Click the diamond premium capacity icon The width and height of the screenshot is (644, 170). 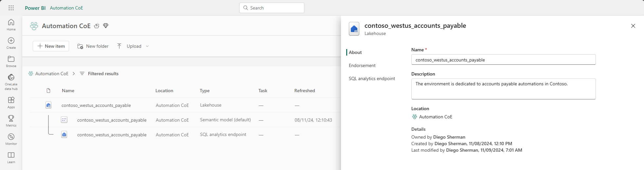click(106, 25)
